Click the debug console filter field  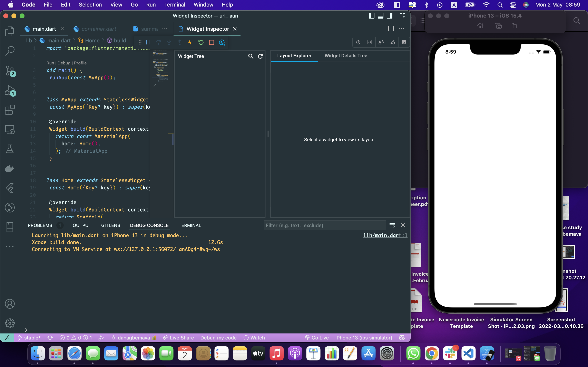tap(325, 225)
